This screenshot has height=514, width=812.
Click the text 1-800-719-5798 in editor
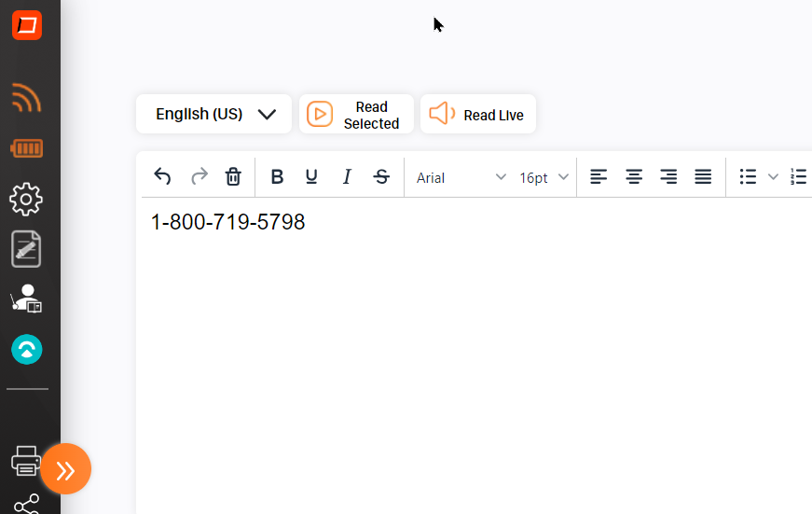point(227,222)
